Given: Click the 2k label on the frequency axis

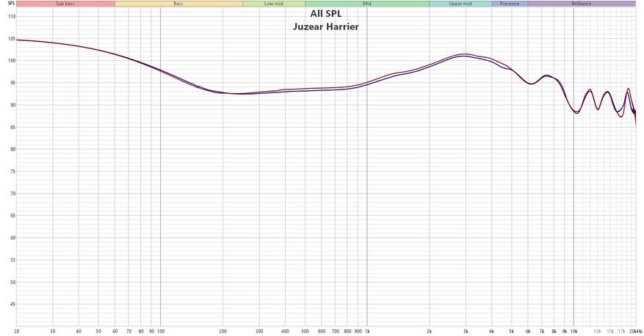Looking at the screenshot, I should click(x=430, y=331).
